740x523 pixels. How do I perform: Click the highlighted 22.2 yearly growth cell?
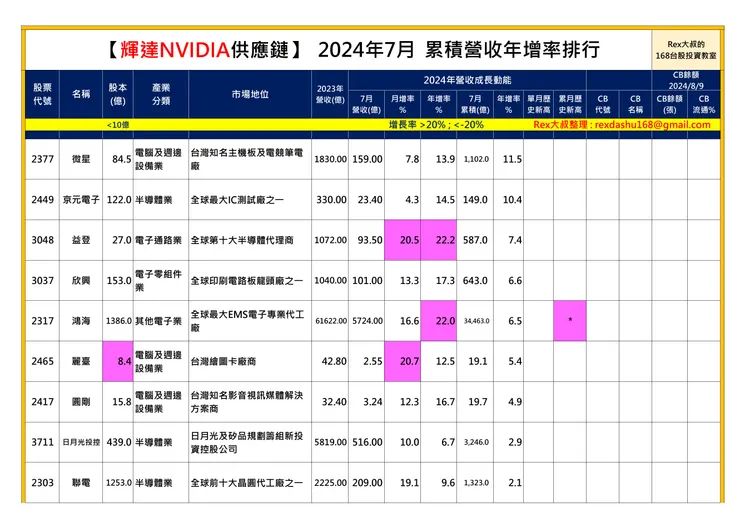point(438,240)
